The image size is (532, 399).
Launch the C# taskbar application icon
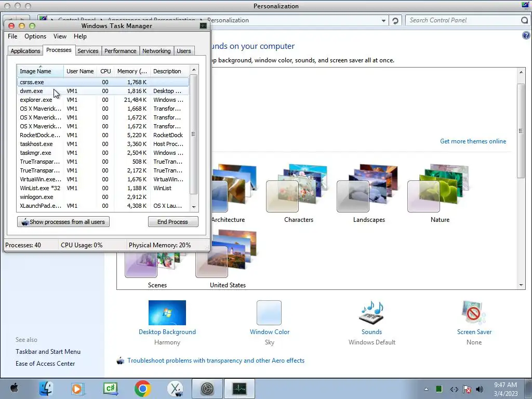tap(111, 389)
